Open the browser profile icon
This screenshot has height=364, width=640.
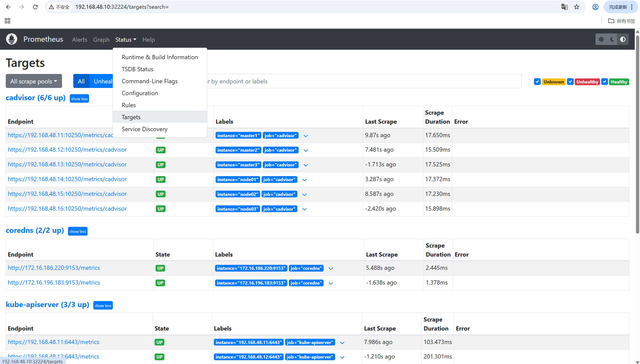click(595, 7)
